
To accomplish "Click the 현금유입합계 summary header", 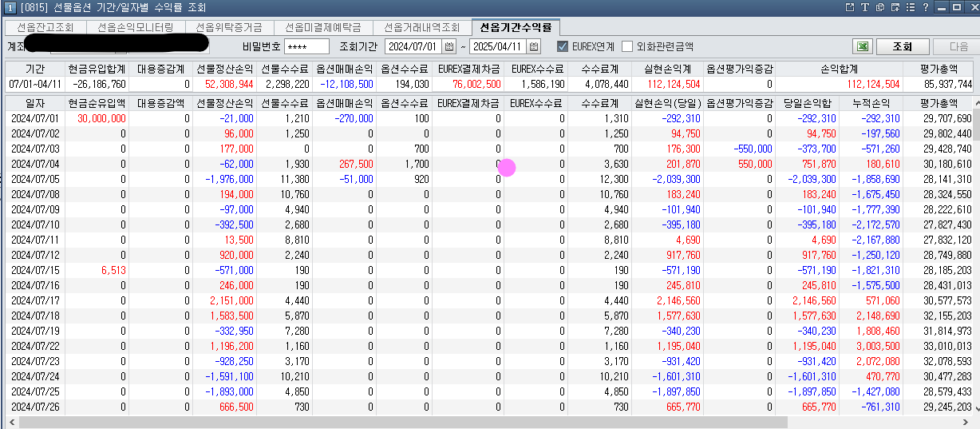I will coord(97,69).
